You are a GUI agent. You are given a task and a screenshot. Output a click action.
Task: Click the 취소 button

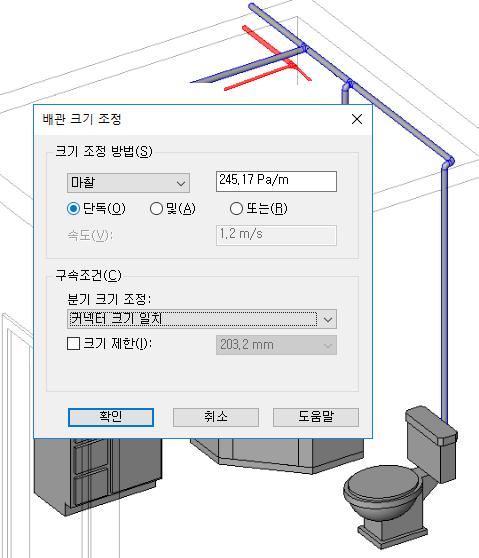[x=216, y=417]
